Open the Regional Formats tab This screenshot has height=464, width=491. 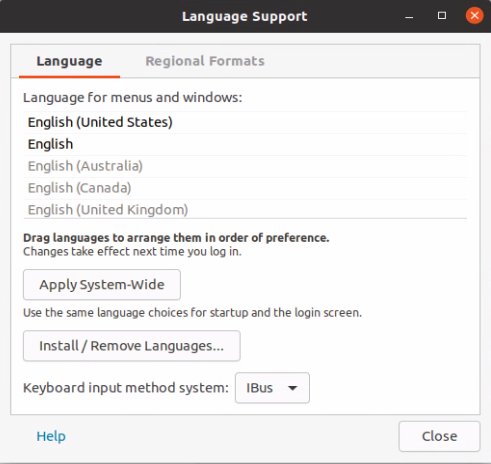pos(205,61)
